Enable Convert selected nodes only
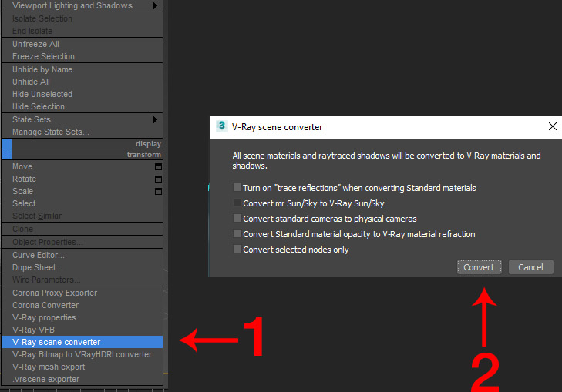The height and width of the screenshot is (392, 562). (x=237, y=249)
